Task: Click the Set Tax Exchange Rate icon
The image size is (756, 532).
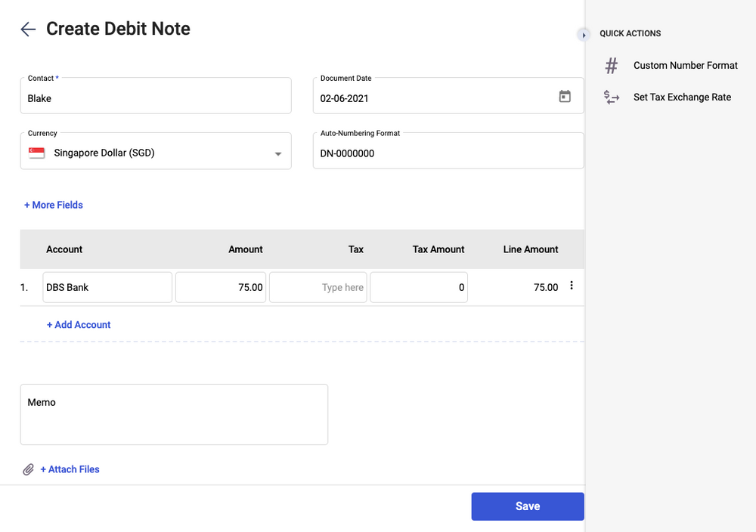Action: [611, 97]
